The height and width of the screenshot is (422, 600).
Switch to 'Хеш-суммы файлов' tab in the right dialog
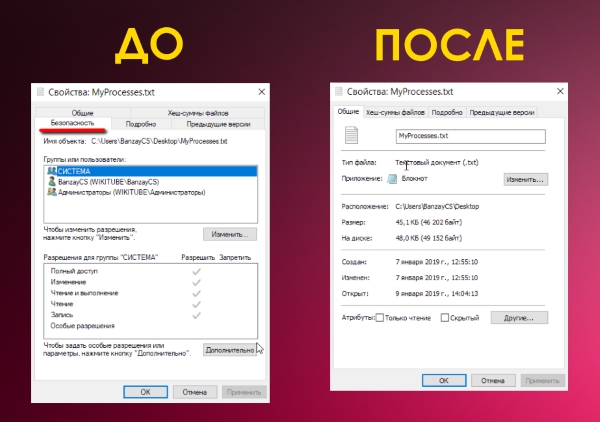click(x=397, y=112)
